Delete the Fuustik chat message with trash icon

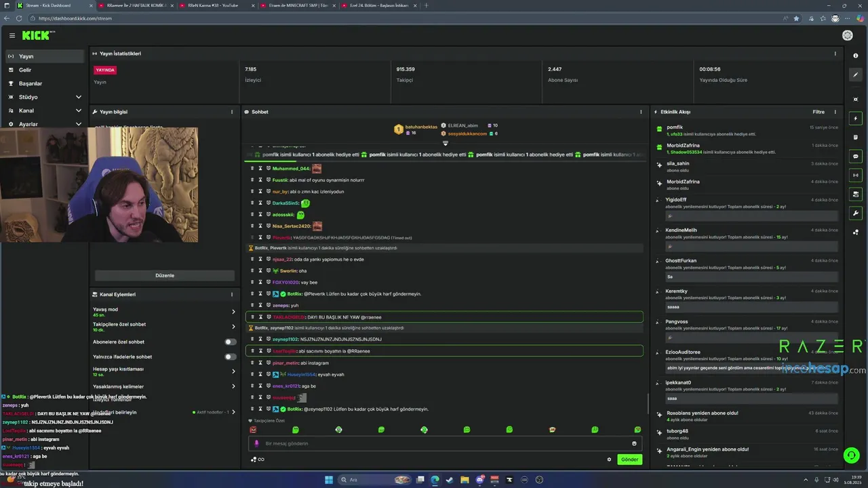pos(252,180)
